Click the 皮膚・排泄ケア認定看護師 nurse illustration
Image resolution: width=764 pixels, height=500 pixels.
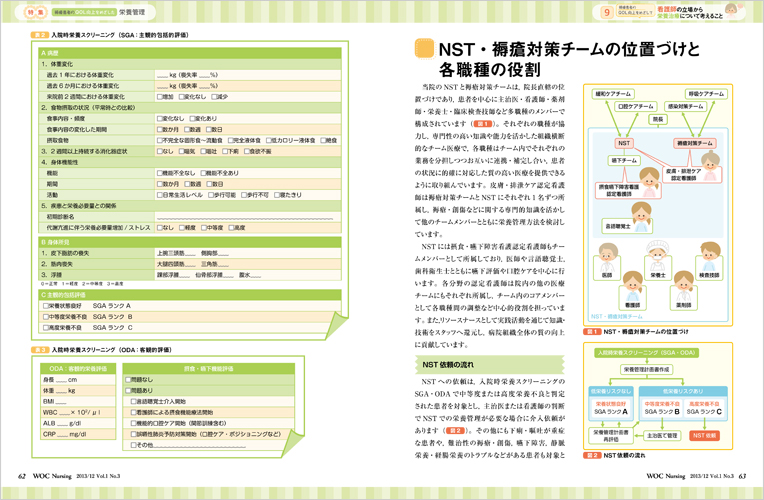click(710, 166)
